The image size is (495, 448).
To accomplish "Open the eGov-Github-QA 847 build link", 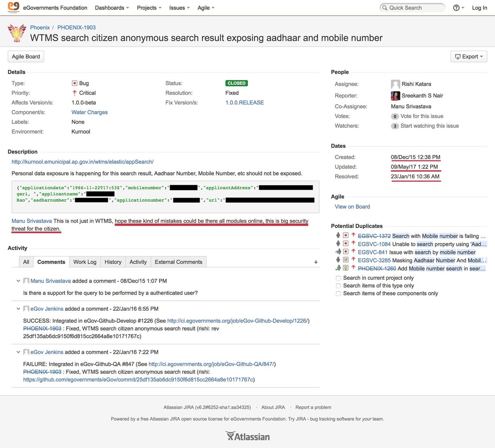I will coord(211,364).
